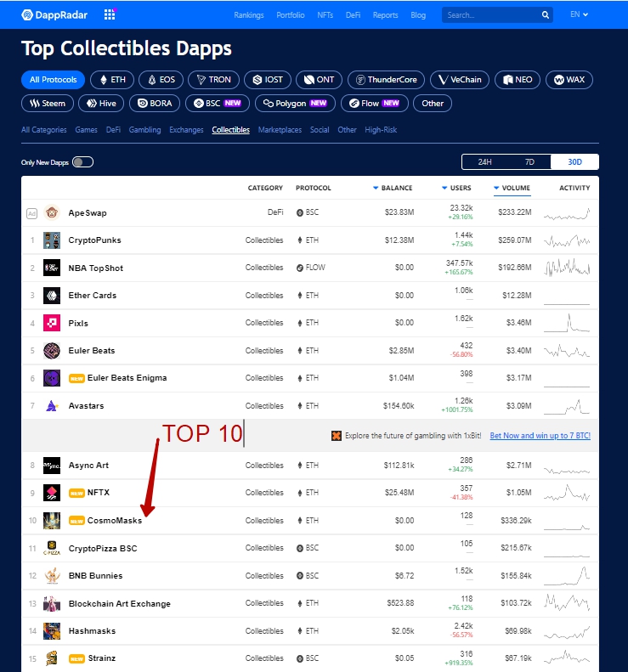Screen dimensions: 628x672
Task: Open Avastars dapp icon
Action: click(52, 405)
